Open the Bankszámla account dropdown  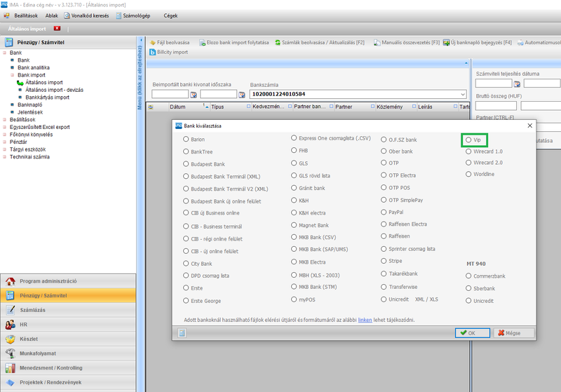tap(463, 94)
